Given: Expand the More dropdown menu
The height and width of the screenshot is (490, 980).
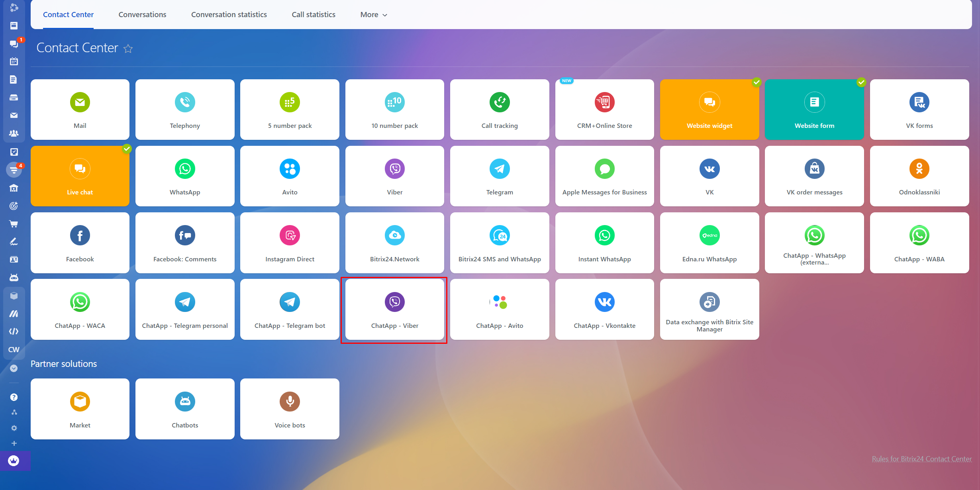Looking at the screenshot, I should pyautogui.click(x=373, y=15).
